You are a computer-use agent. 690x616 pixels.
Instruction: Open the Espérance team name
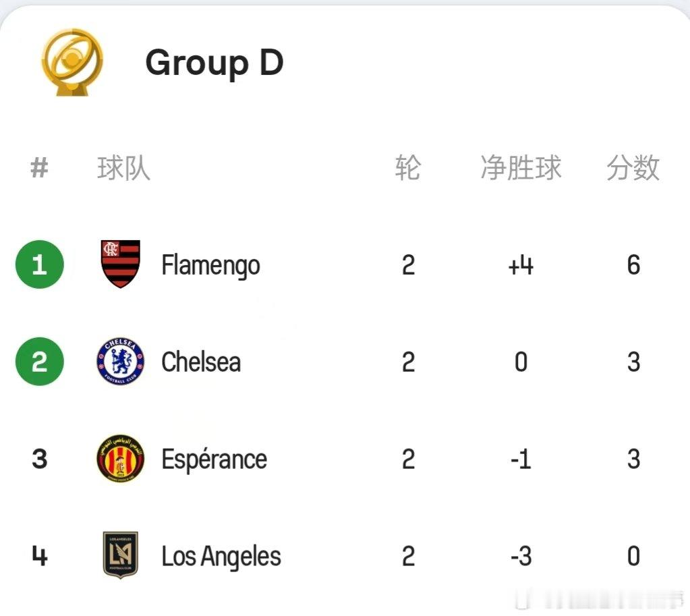(x=214, y=459)
